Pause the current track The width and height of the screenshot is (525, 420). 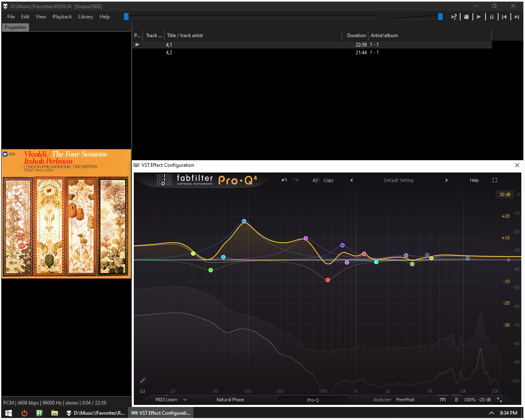coord(492,17)
